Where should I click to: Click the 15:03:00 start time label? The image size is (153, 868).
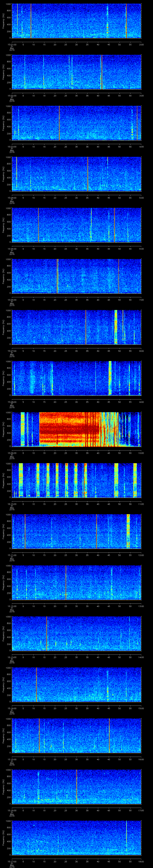[12, 147]
